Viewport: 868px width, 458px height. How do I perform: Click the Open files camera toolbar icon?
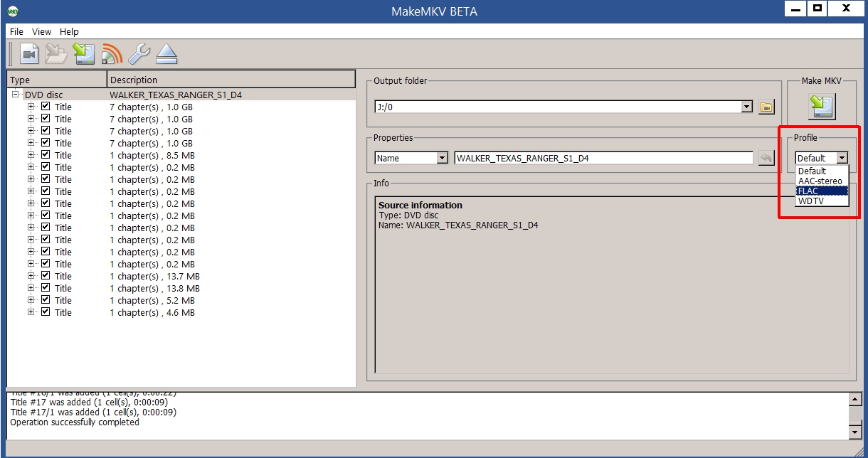click(x=28, y=54)
